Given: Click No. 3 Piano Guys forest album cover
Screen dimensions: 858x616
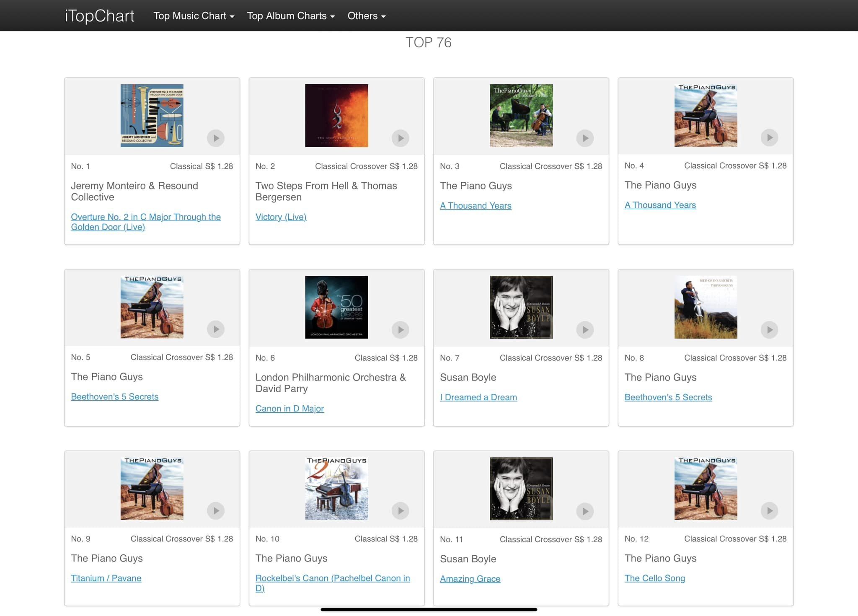Looking at the screenshot, I should click(x=521, y=116).
